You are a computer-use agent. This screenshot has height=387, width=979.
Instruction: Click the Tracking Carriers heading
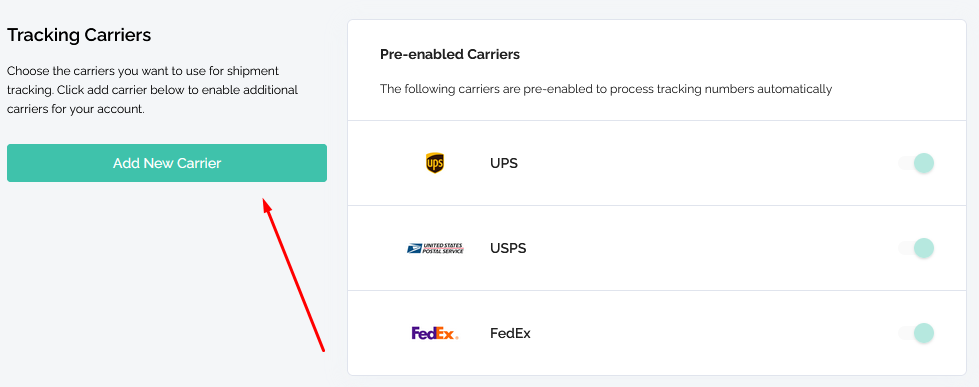79,35
